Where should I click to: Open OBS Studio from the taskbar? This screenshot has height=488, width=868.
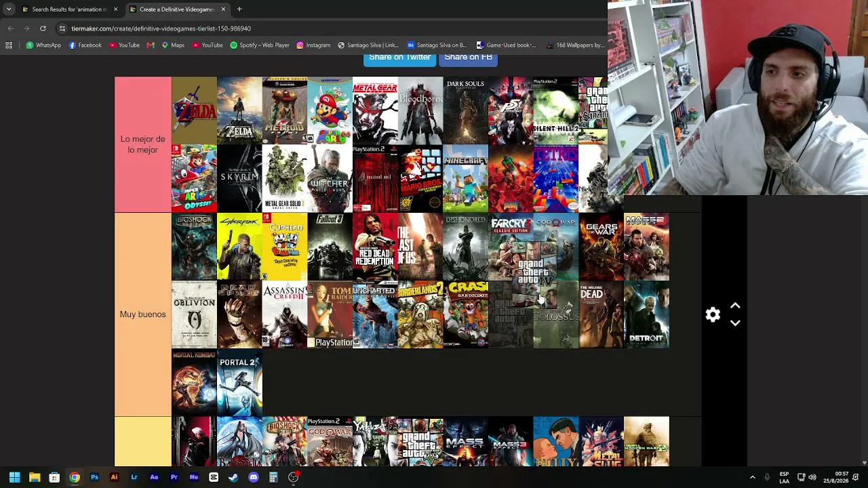coord(294,477)
